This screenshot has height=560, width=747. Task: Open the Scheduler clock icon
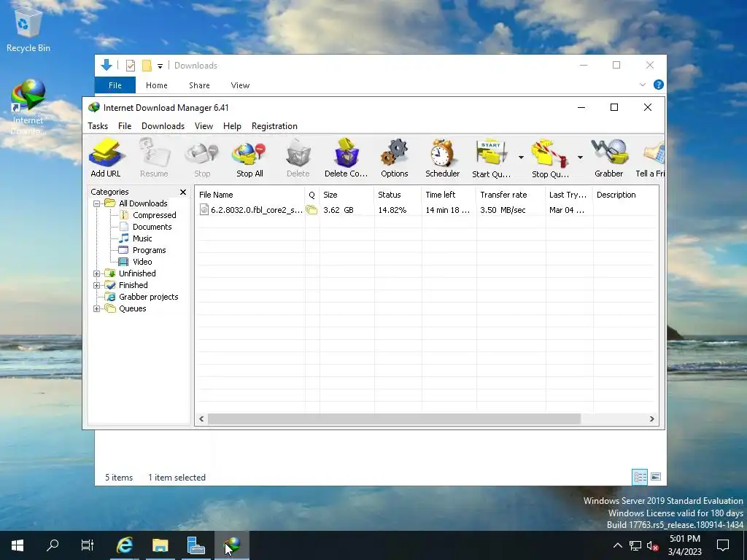pos(442,158)
